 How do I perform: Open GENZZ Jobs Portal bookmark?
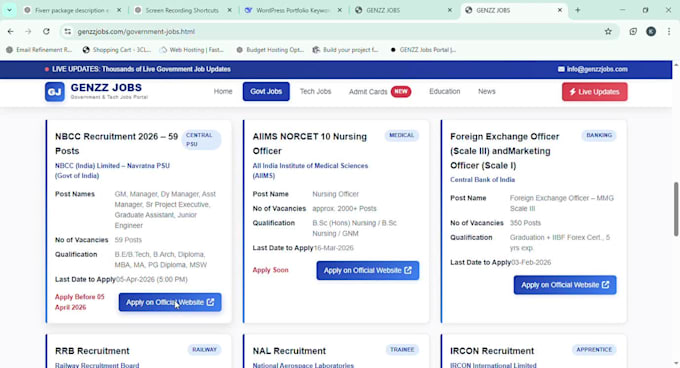point(423,50)
